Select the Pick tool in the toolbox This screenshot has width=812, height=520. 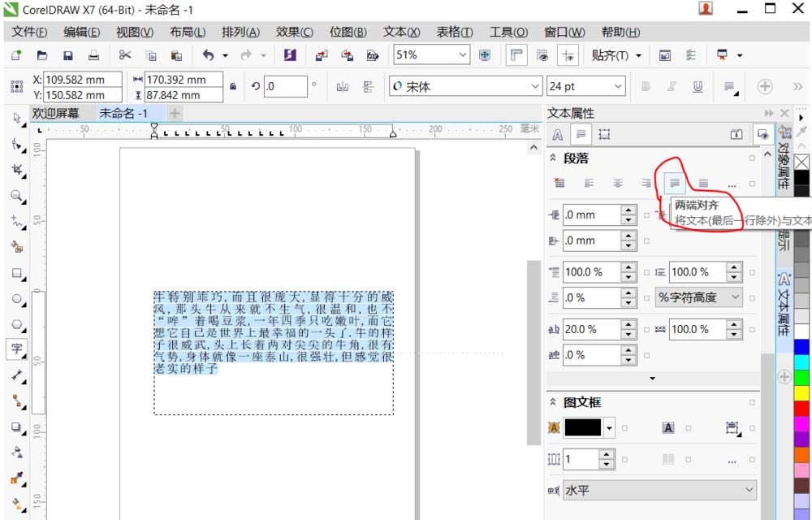17,118
